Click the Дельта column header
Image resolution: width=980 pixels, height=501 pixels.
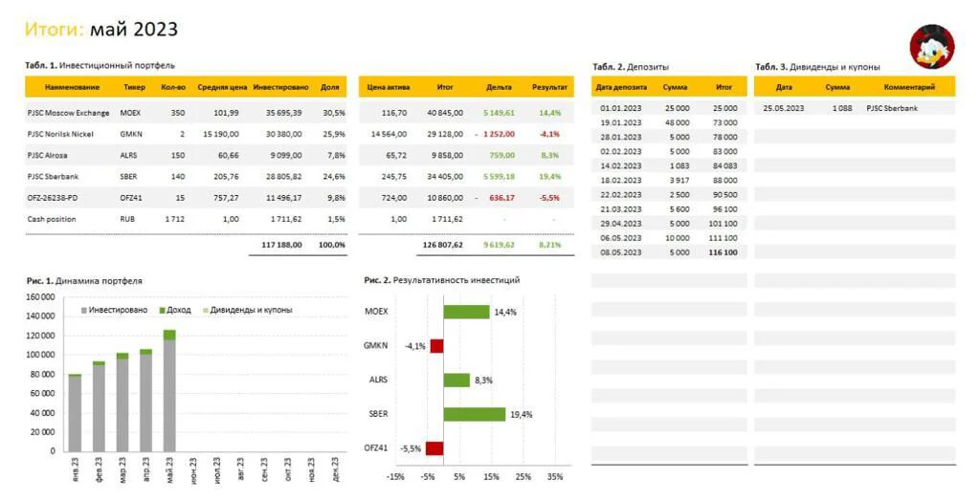click(x=499, y=87)
